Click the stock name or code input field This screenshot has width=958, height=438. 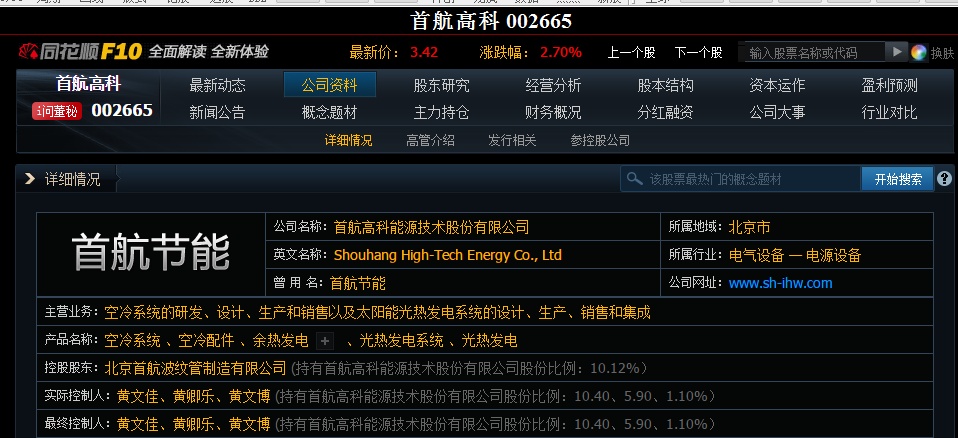(812, 52)
